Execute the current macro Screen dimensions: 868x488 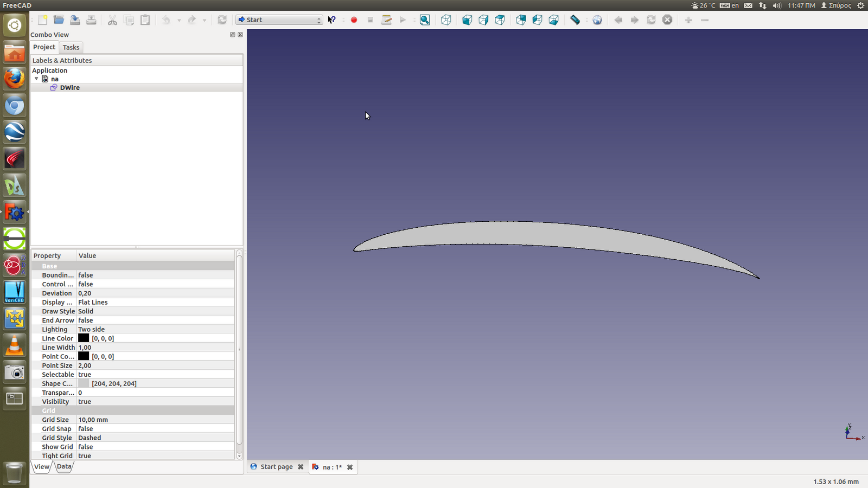tap(403, 20)
